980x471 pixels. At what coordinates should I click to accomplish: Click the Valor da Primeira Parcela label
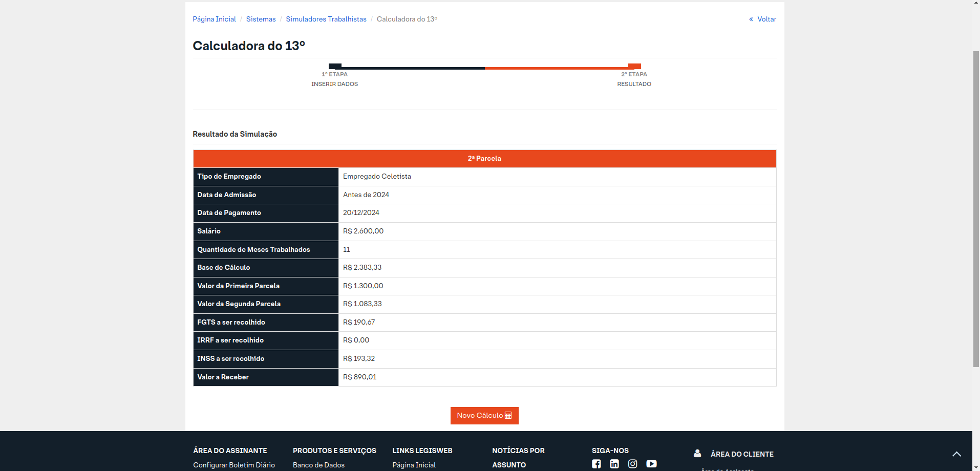click(238, 286)
